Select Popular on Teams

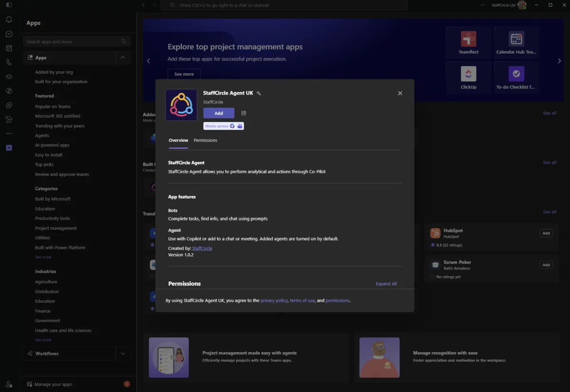tap(53, 106)
